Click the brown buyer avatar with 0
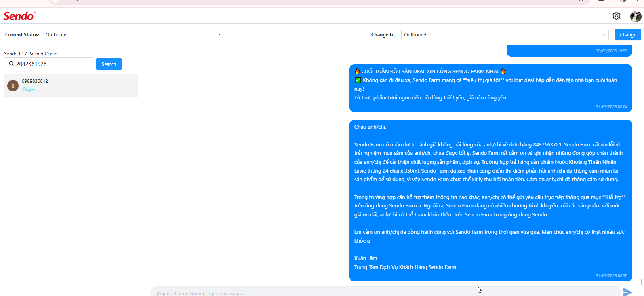644x296 pixels. (13, 86)
